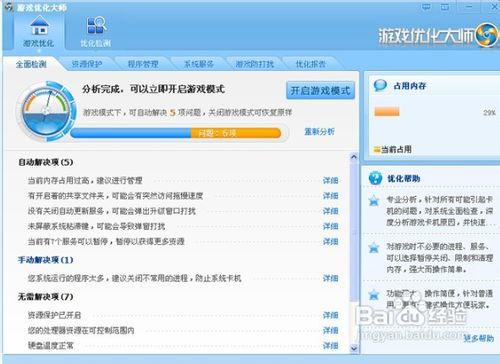Click the 处理器资源在可控制范围内 row text

[x=81, y=330]
